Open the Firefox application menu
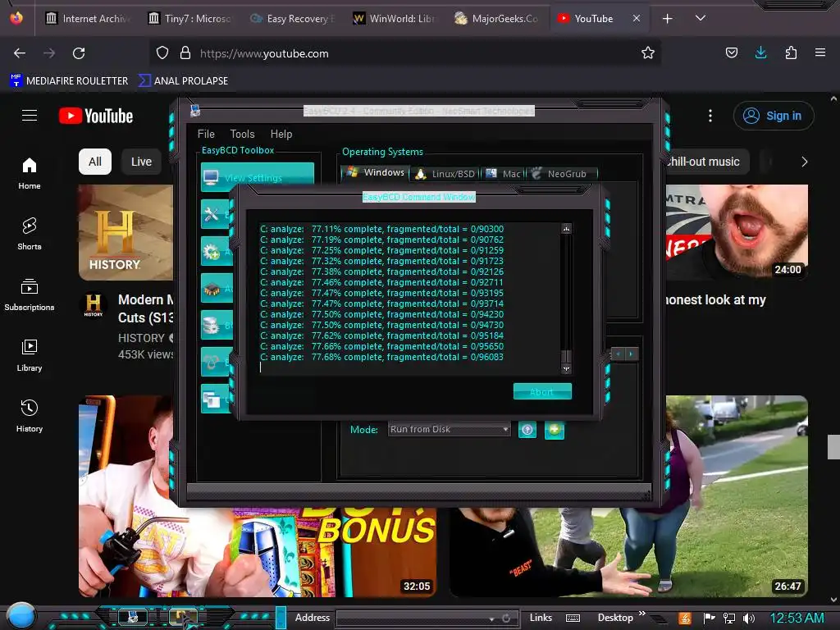Image resolution: width=840 pixels, height=630 pixels. pyautogui.click(x=820, y=52)
